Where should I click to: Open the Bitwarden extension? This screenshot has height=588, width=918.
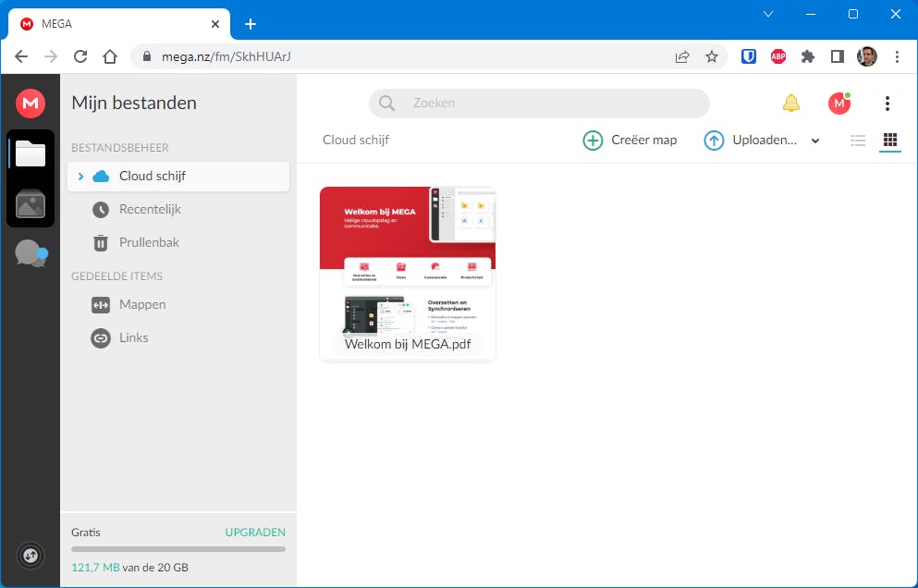749,56
